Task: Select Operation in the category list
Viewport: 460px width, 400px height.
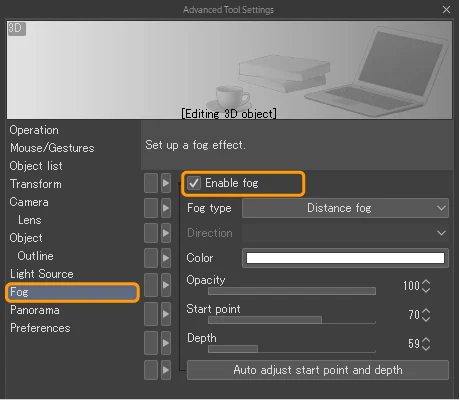Action: 34,130
